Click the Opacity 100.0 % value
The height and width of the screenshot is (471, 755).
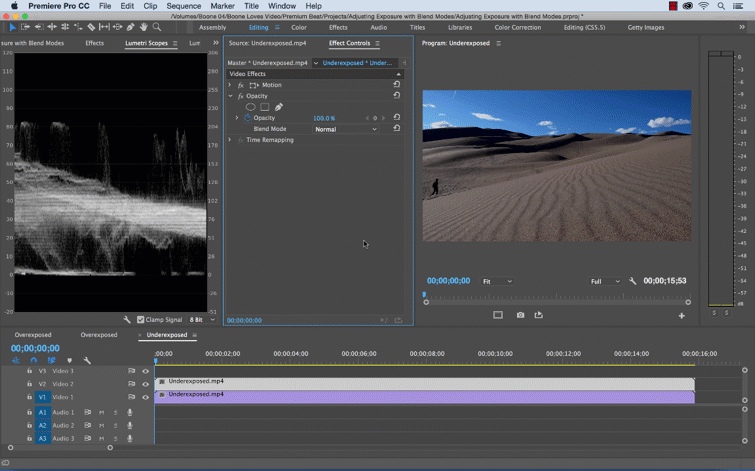(x=324, y=118)
